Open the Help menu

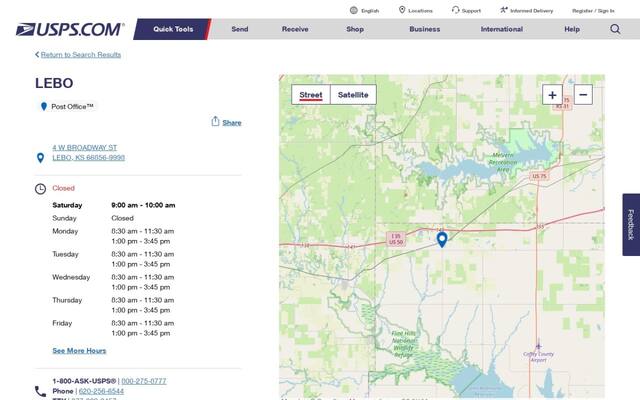tap(572, 29)
